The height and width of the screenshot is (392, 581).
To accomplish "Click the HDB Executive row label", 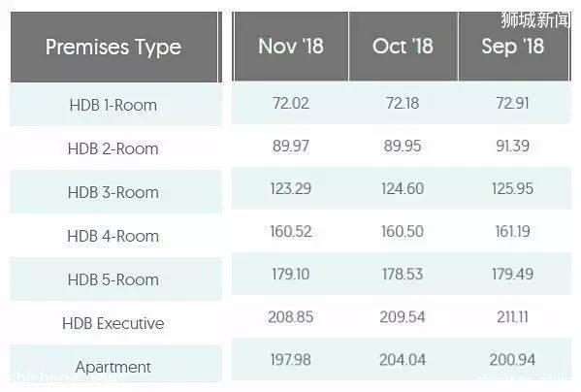I will (113, 323).
